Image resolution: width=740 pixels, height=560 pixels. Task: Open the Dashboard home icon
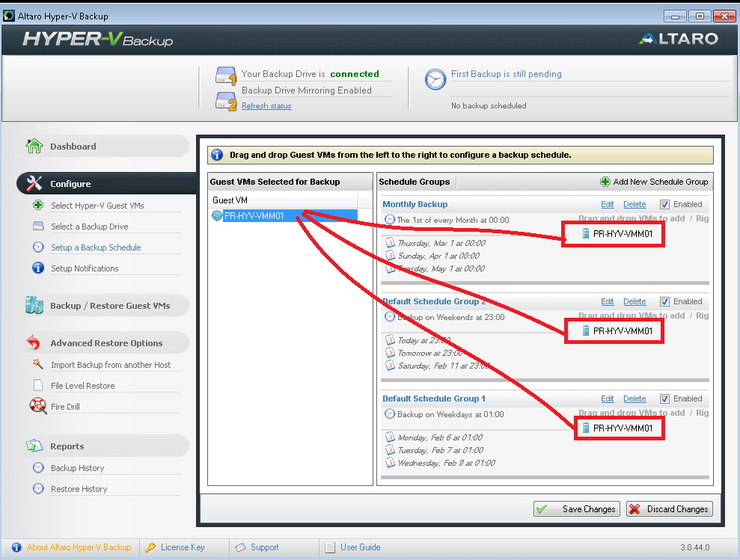point(34,147)
